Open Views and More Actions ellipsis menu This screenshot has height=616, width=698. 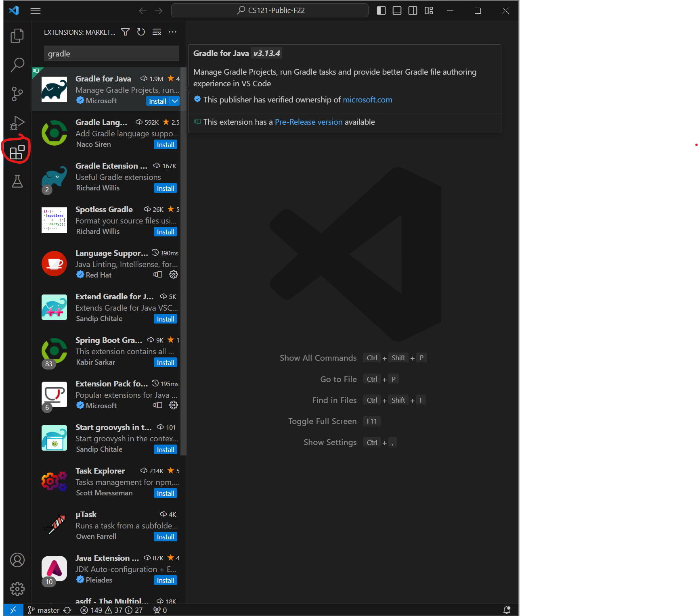click(x=172, y=32)
